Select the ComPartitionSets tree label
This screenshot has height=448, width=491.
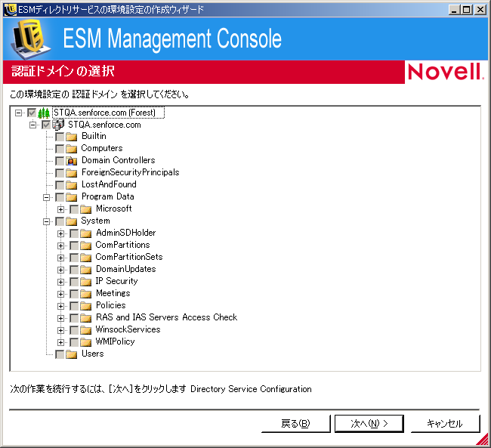(129, 257)
